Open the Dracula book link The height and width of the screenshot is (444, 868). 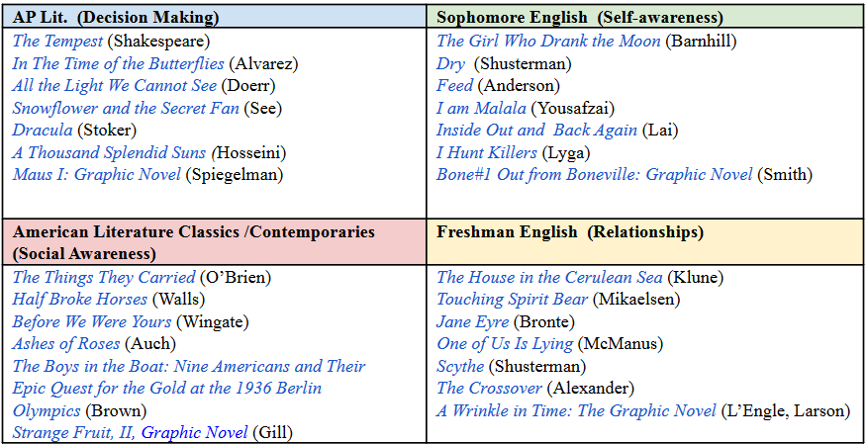[x=43, y=130]
